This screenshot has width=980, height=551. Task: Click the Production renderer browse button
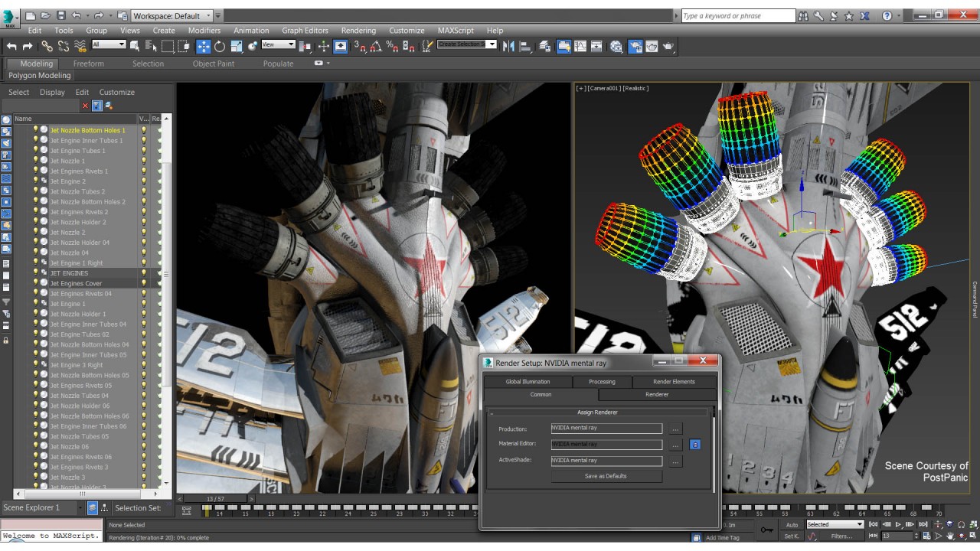pyautogui.click(x=675, y=429)
